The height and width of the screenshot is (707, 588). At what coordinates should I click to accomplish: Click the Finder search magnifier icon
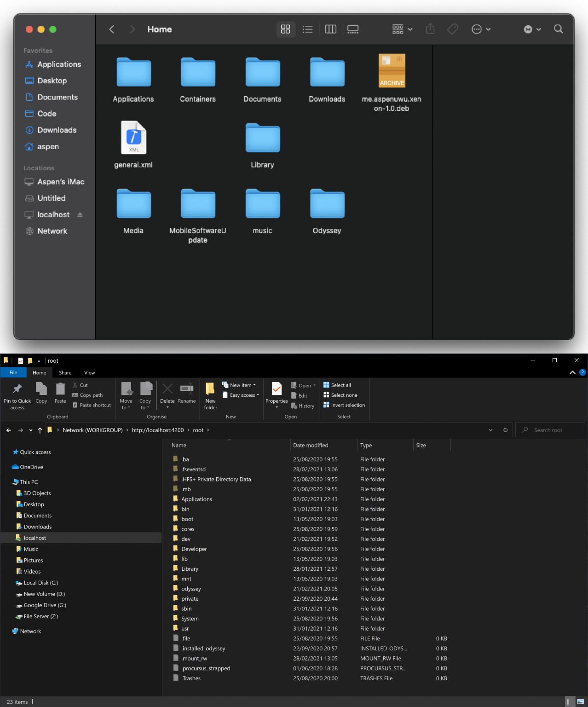[558, 29]
